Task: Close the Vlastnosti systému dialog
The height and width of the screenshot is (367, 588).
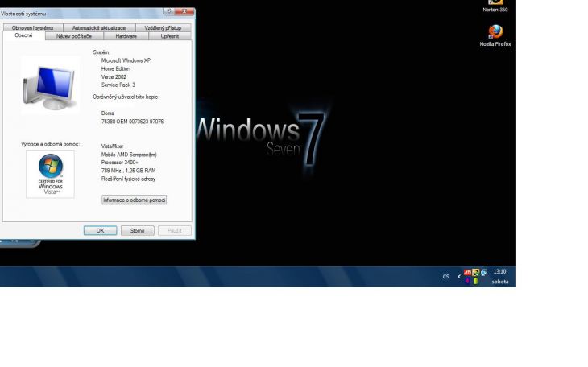Action: (184, 11)
